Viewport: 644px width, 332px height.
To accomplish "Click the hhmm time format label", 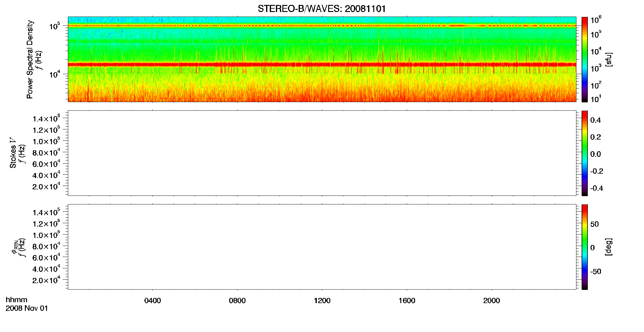I will pos(17,300).
